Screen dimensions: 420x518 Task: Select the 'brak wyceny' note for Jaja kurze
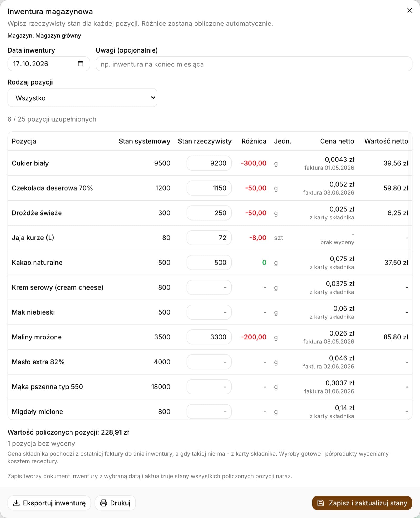pos(337,242)
